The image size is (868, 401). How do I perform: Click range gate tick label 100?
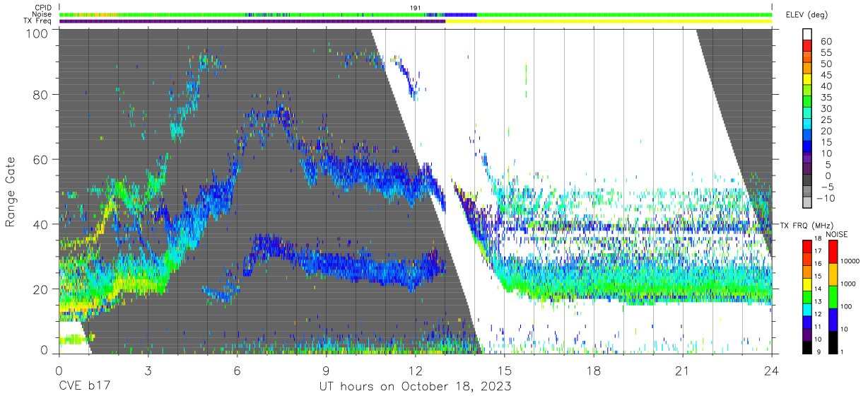coord(39,33)
